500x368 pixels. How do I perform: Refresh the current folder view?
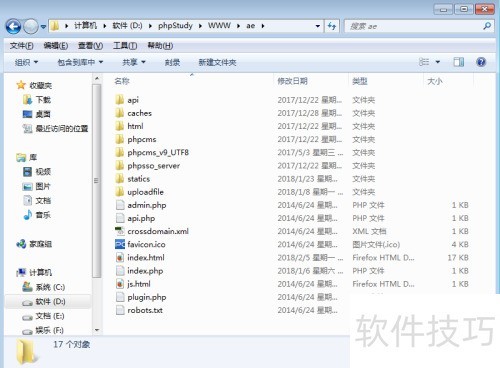(332, 26)
